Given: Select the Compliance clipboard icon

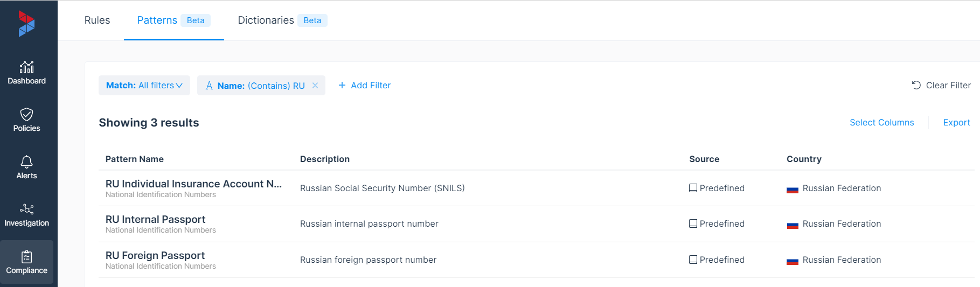Looking at the screenshot, I should click(26, 256).
